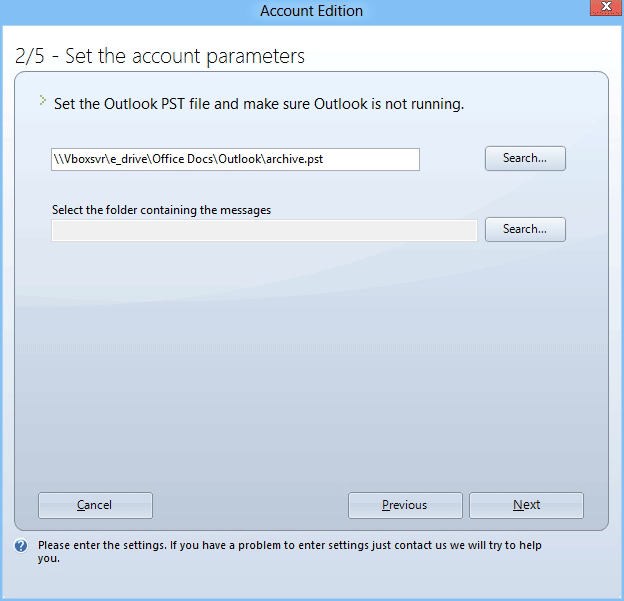Click the 2/5 Set the account parameters heading
624x601 pixels.
tap(160, 56)
